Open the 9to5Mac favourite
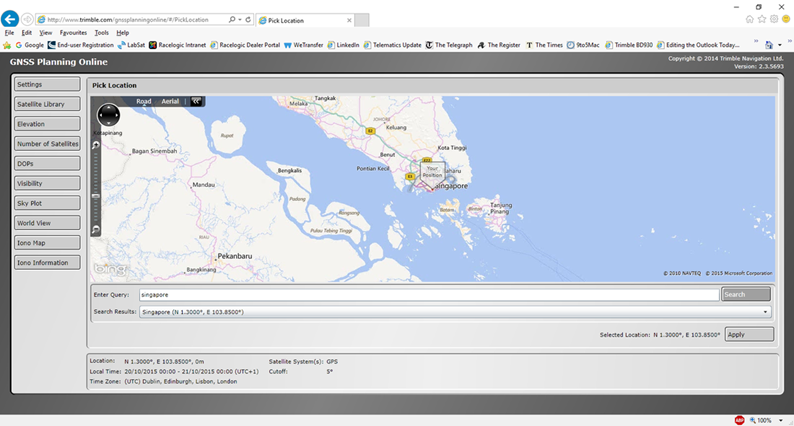The height and width of the screenshot is (426, 794). point(583,45)
